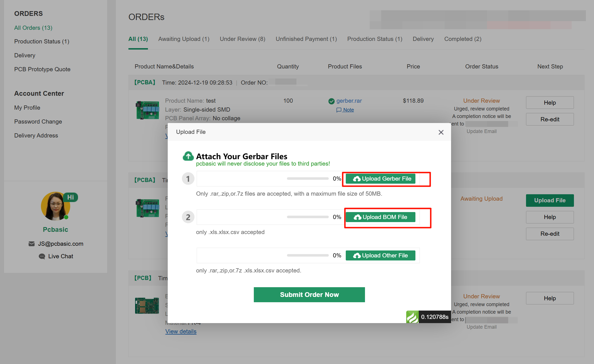Switch to the Under Review (8) tab
594x364 pixels.
tap(242, 39)
